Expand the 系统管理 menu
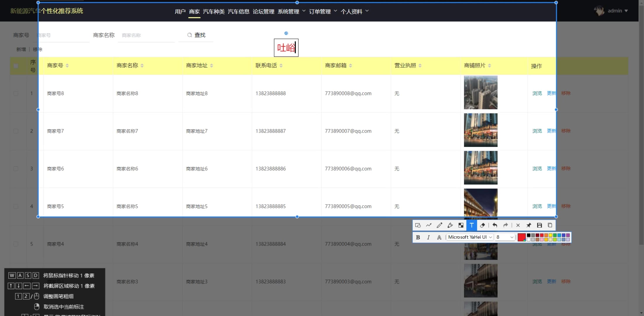This screenshot has height=316, width=644. pyautogui.click(x=291, y=11)
